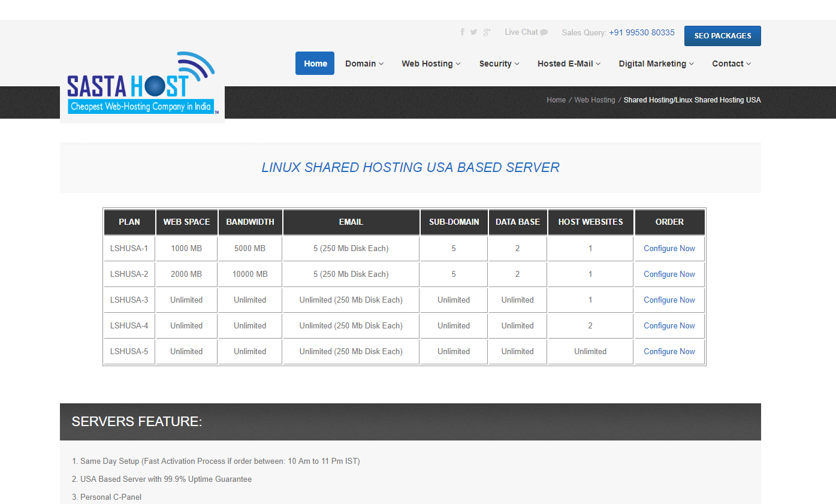
Task: Click the EMAIL column header
Action: point(351,222)
